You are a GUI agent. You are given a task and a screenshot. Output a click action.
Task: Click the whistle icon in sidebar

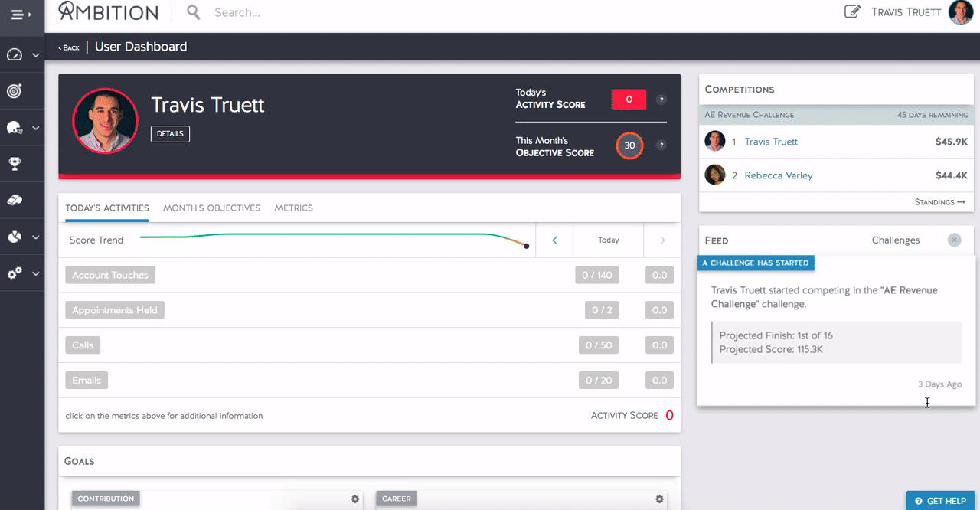[15, 201]
